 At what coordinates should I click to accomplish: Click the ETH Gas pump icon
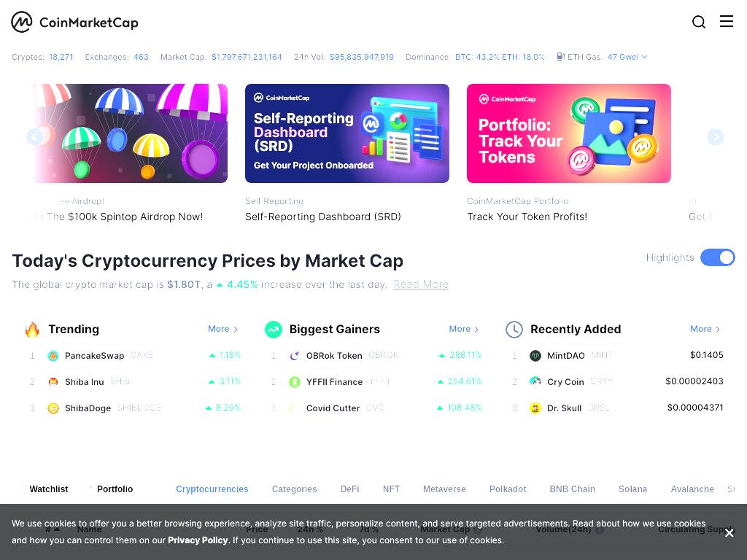coord(561,57)
